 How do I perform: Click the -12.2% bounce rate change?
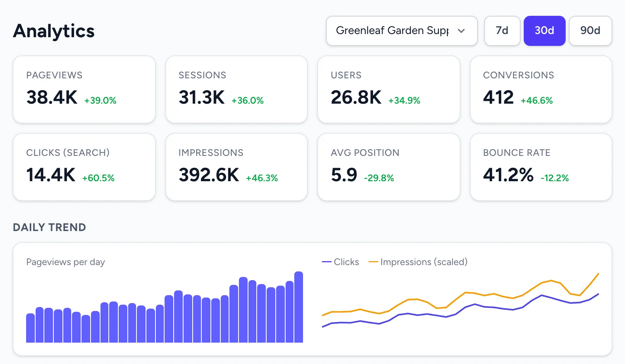555,178
